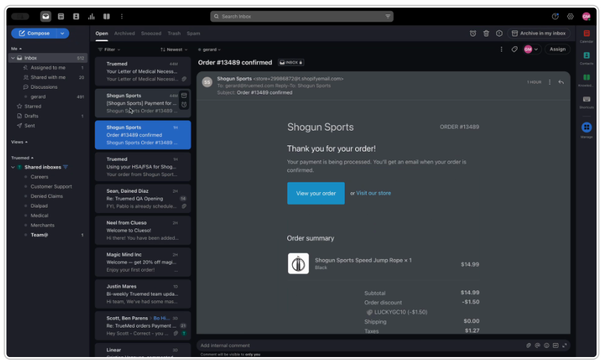
Task: Open the settings gear icon
Action: [571, 17]
